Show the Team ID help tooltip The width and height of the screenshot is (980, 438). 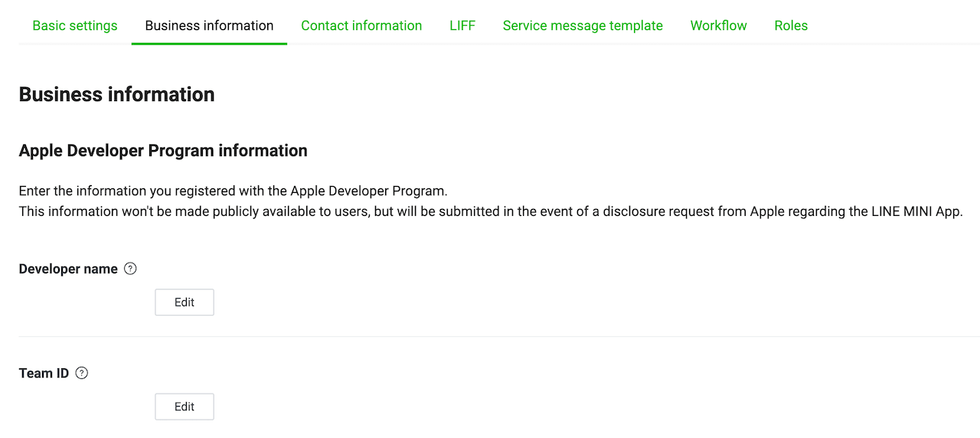click(x=82, y=374)
